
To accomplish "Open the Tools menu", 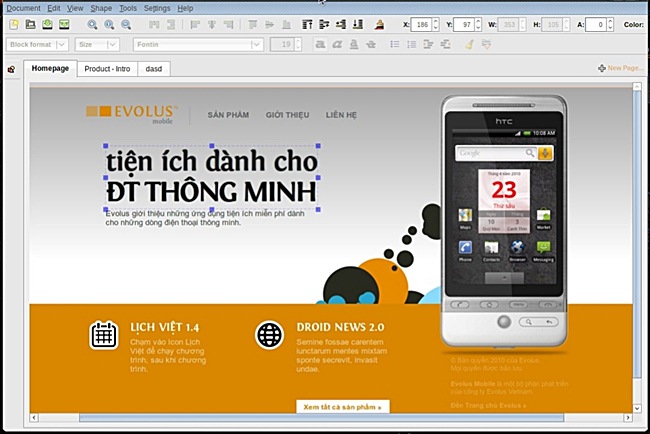I will (x=127, y=7).
